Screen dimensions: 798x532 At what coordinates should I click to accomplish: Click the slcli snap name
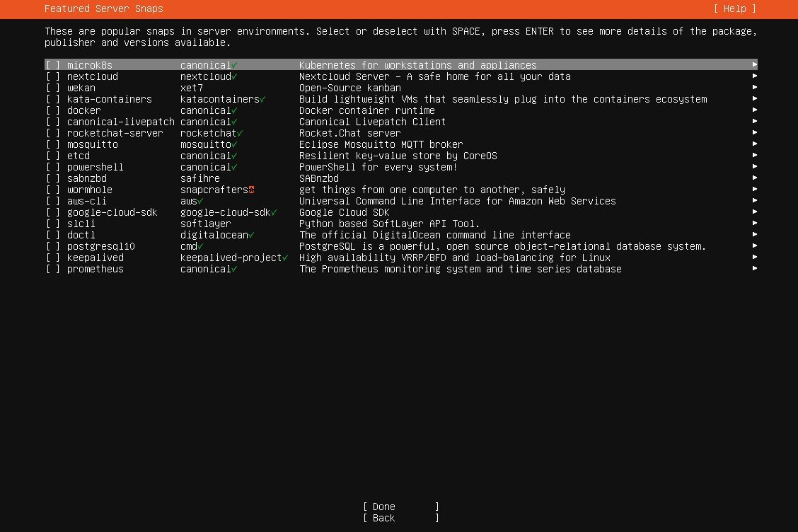click(x=81, y=224)
